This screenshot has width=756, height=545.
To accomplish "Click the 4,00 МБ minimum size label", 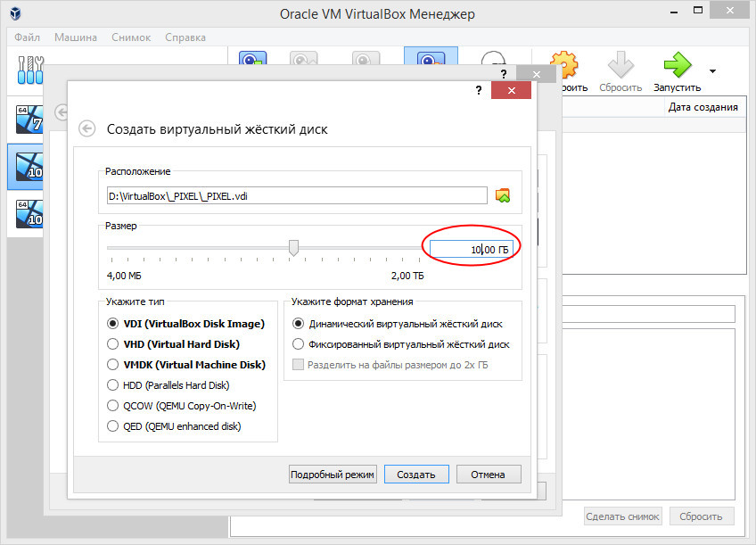I will point(124,276).
